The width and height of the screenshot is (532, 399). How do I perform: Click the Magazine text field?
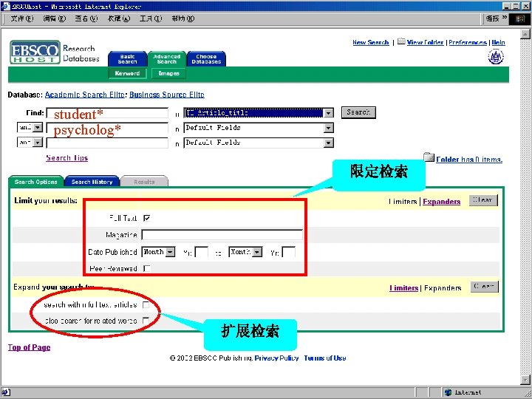tap(222, 234)
